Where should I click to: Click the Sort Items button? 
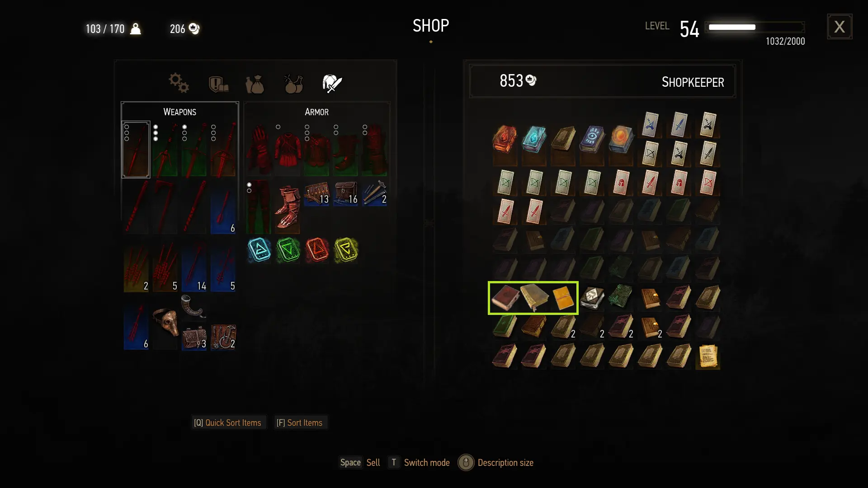(300, 423)
